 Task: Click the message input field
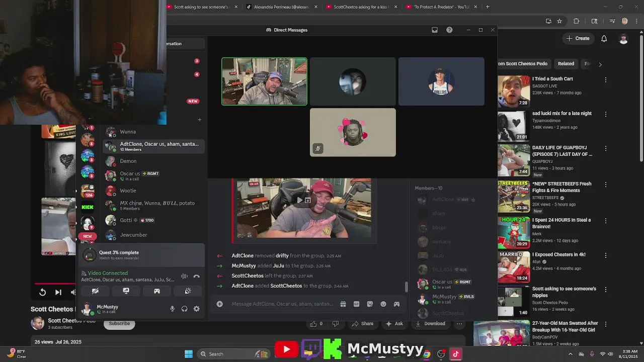coord(282,304)
